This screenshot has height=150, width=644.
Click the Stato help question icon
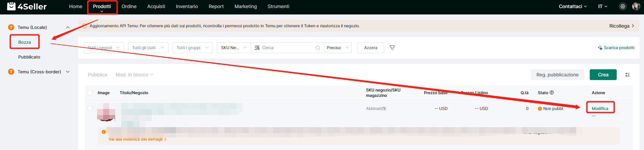(x=552, y=92)
